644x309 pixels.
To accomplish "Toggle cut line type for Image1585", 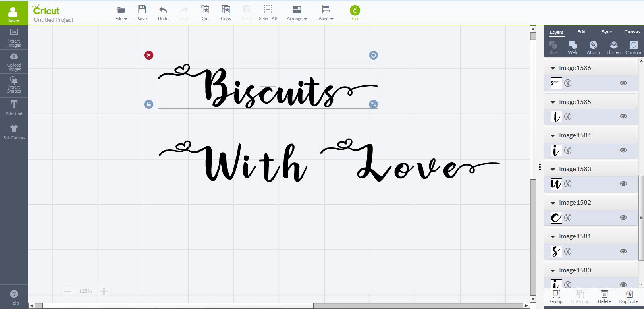I will tap(568, 116).
